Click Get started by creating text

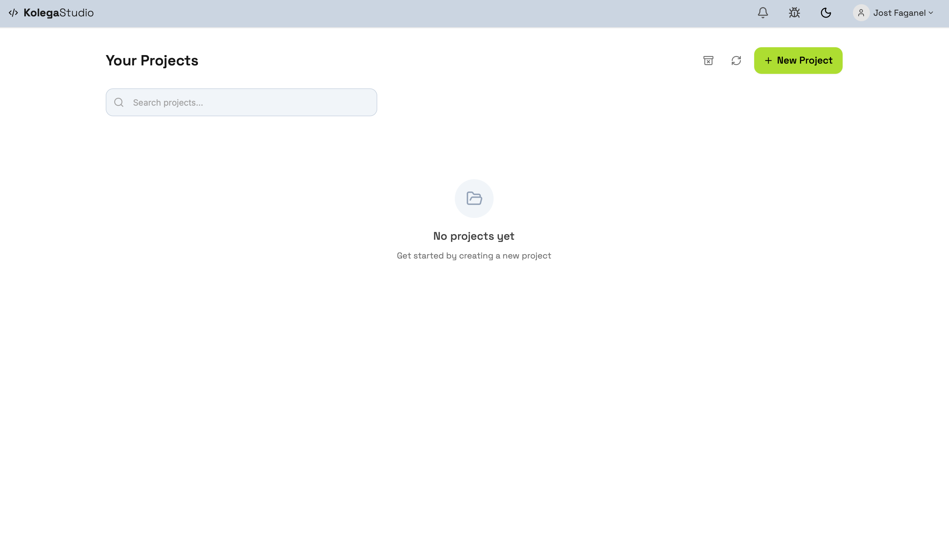coord(474,255)
